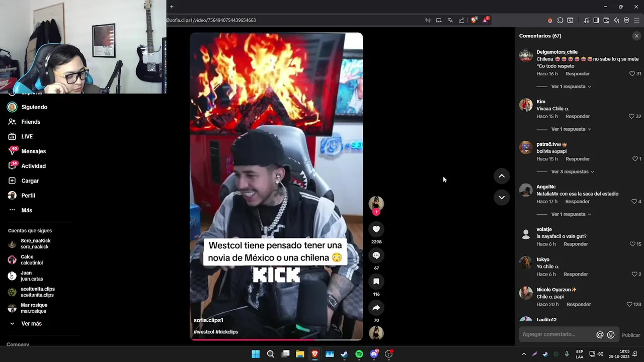Toggle the browser sidebar panel icon
This screenshot has height=362, width=644.
click(x=596, y=20)
